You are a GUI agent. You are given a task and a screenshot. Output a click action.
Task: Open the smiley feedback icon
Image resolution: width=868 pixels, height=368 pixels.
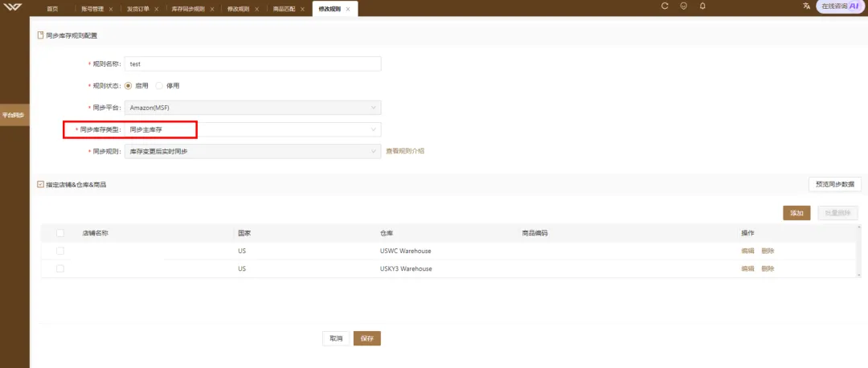684,6
